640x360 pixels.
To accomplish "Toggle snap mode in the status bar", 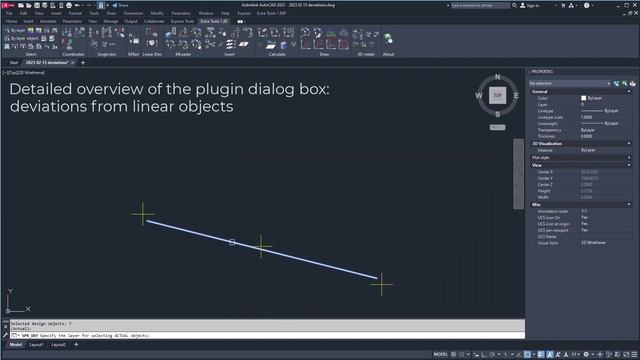I will point(462,354).
